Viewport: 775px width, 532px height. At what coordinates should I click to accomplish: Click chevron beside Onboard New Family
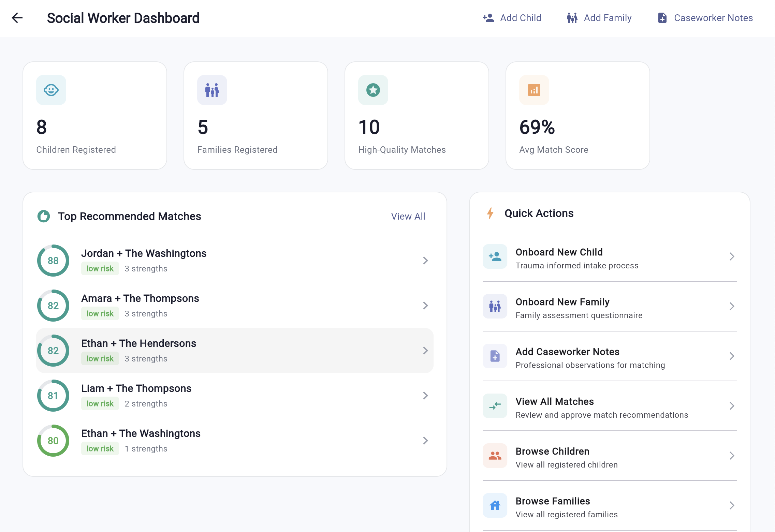click(x=732, y=306)
